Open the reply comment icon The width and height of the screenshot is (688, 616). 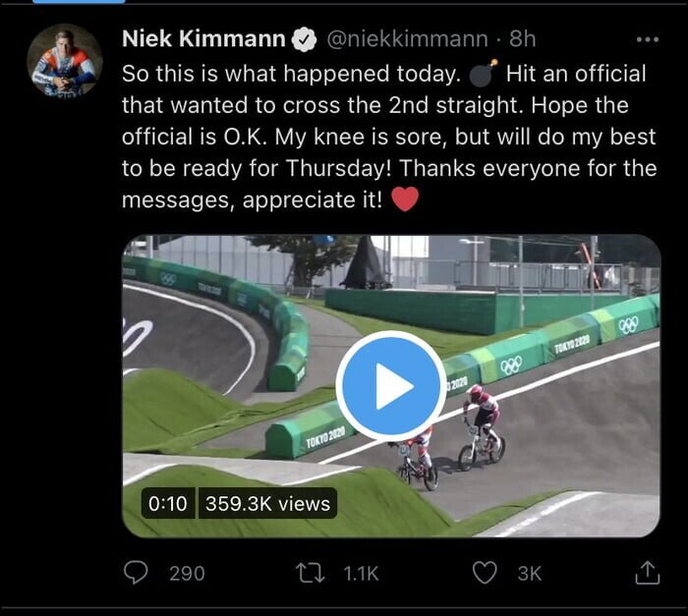tap(136, 573)
